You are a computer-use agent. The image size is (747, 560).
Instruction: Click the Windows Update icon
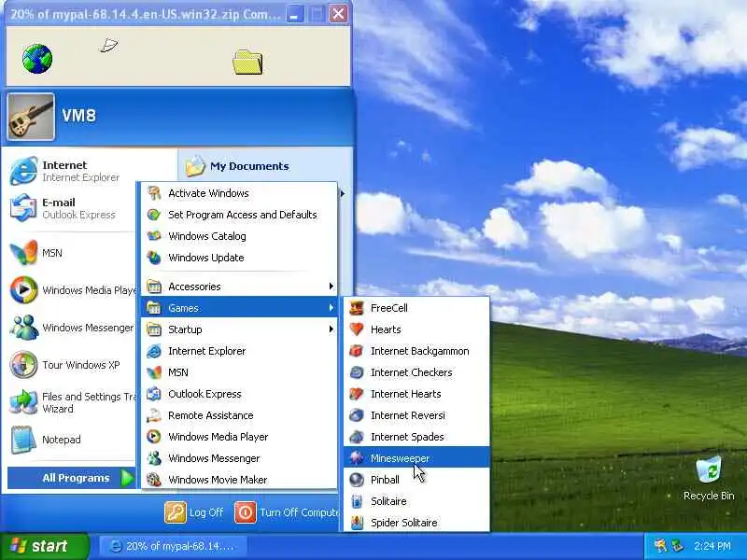click(x=154, y=258)
